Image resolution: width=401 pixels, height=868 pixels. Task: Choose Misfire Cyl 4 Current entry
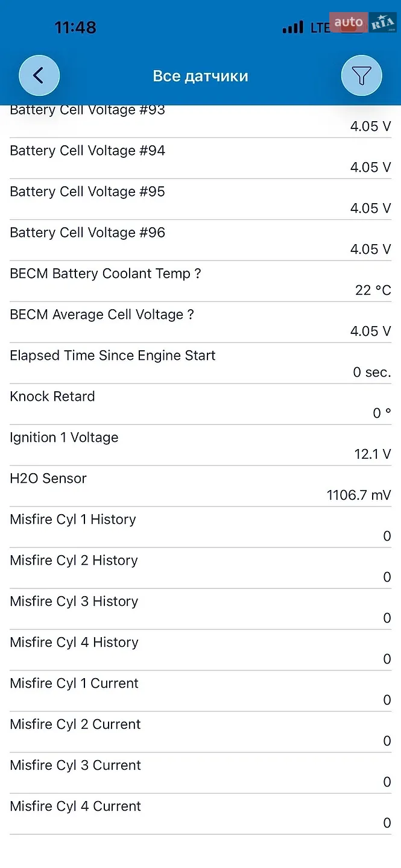point(200,814)
